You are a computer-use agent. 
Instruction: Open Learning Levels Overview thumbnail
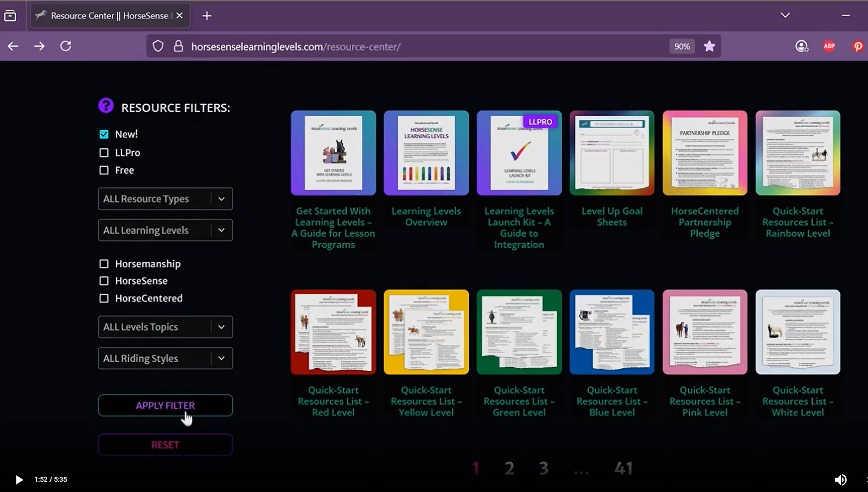coord(426,153)
